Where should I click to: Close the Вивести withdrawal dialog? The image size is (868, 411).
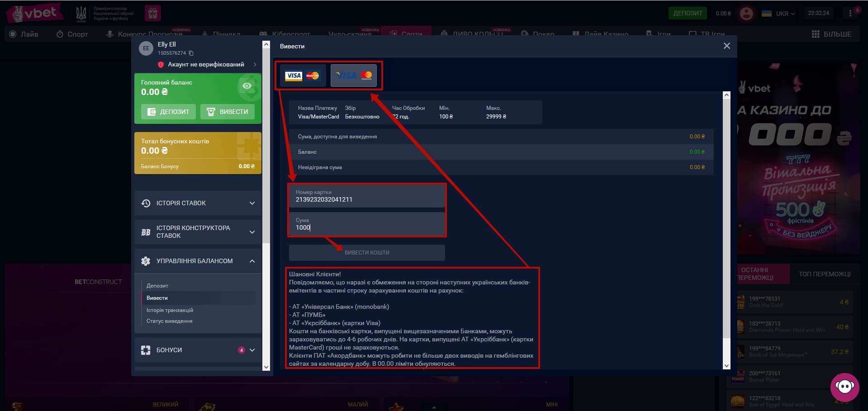[x=726, y=46]
